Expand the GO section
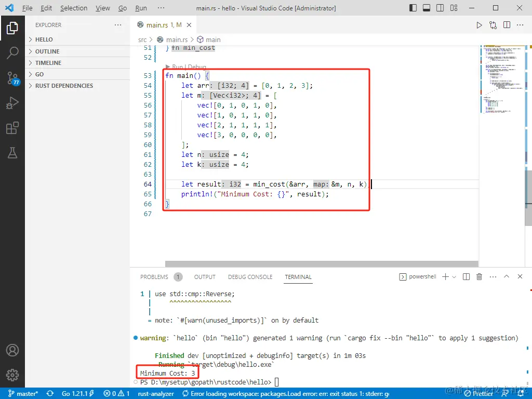 77,74
